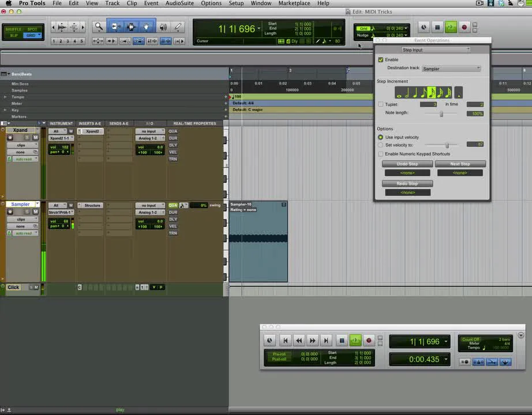
Task: Record-enable the Xpand track
Action: [x=10, y=138]
